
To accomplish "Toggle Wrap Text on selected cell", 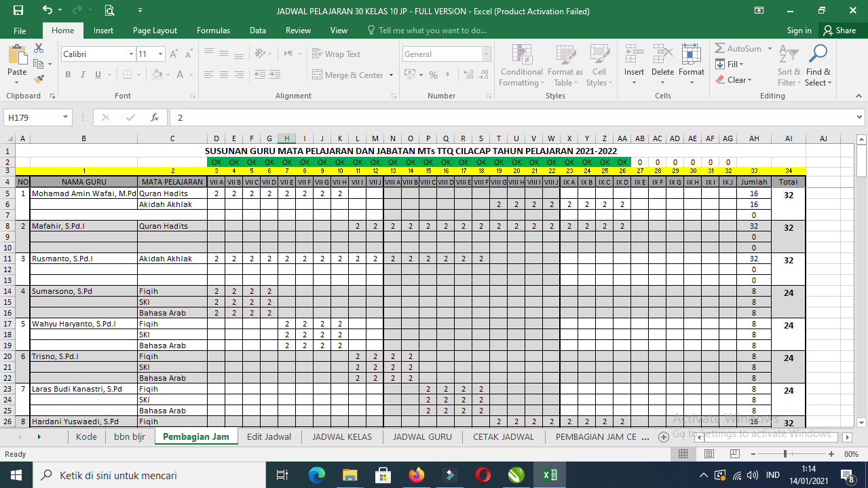I will pos(336,54).
